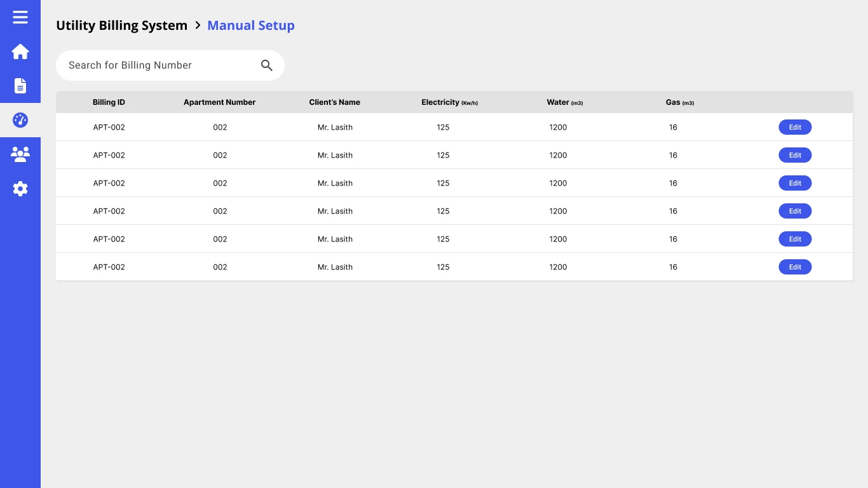868x488 pixels.
Task: Go to Home via the house icon
Action: click(x=20, y=51)
